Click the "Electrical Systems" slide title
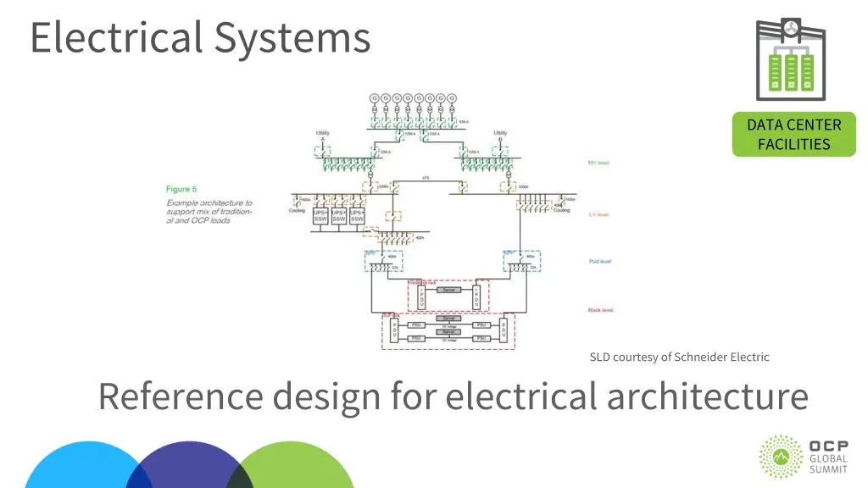Image resolution: width=868 pixels, height=488 pixels. pos(200,37)
